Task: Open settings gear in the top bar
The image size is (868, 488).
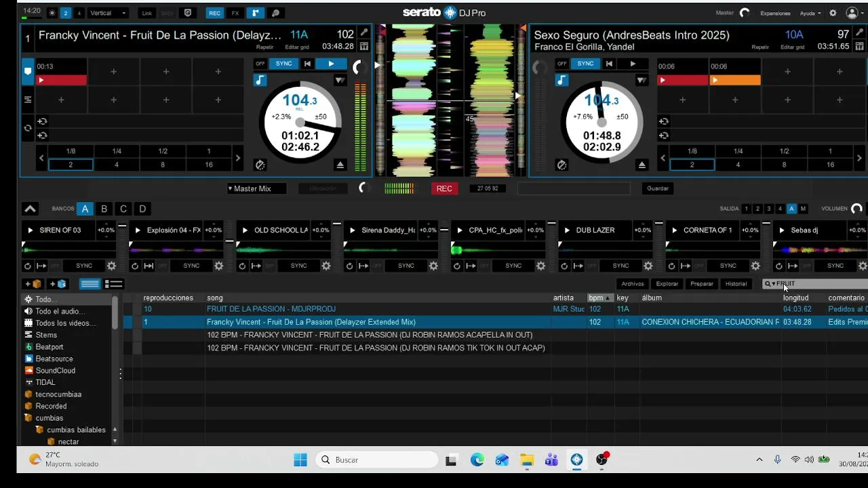Action: (x=833, y=13)
